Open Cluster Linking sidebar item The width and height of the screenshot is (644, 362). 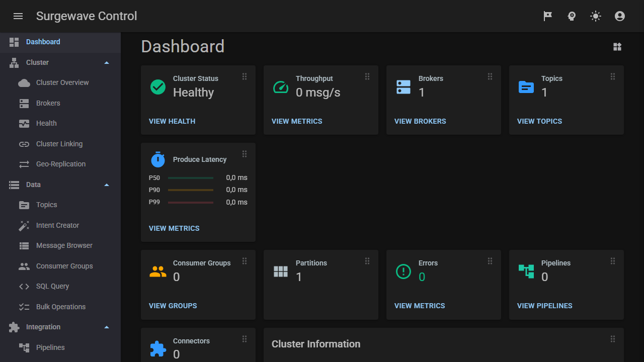coord(60,144)
